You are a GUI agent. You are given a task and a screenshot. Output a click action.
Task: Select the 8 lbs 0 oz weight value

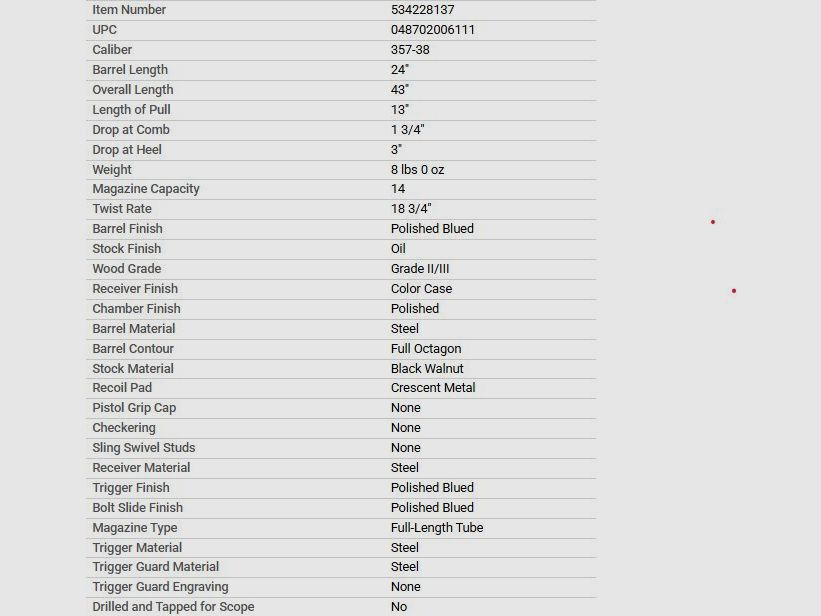[417, 170]
